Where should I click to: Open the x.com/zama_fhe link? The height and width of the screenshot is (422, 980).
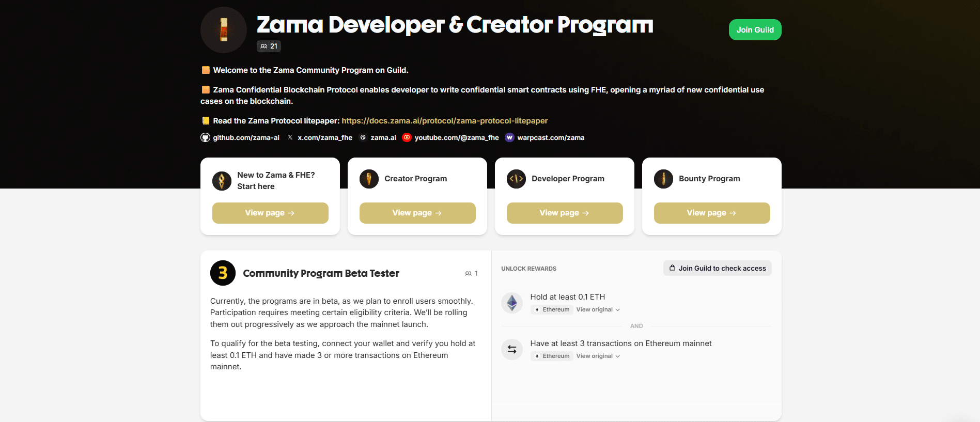(324, 137)
